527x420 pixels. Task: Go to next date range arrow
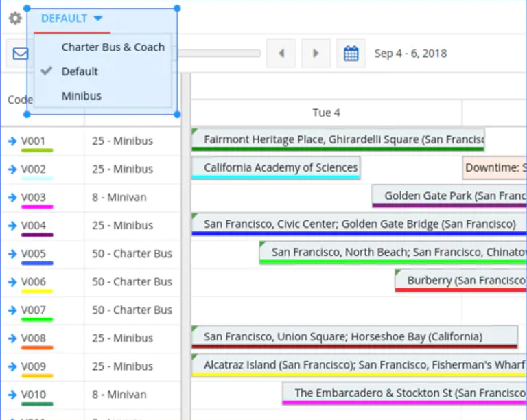[x=316, y=53]
